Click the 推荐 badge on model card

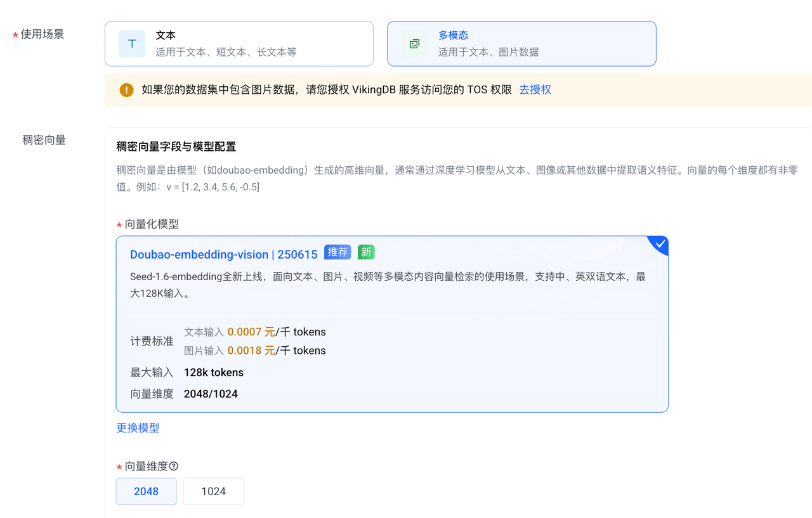(x=337, y=252)
